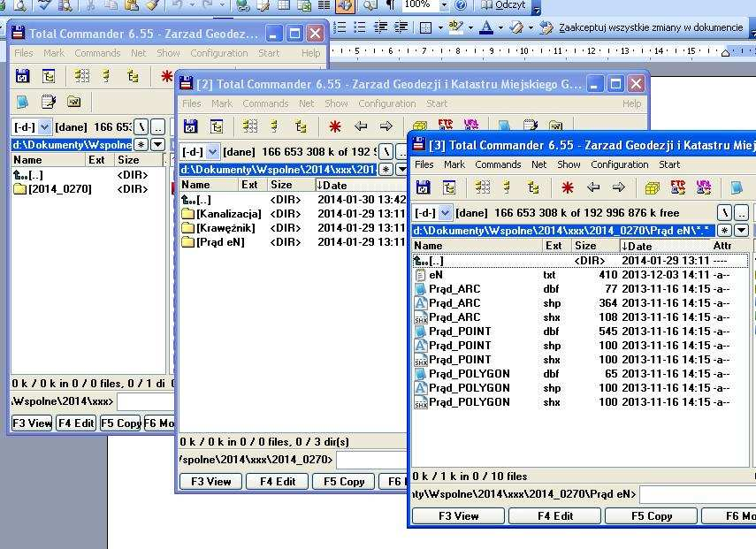Click the URL FTP icon in window [3]
The height and width of the screenshot is (549, 756).
pyautogui.click(x=704, y=187)
